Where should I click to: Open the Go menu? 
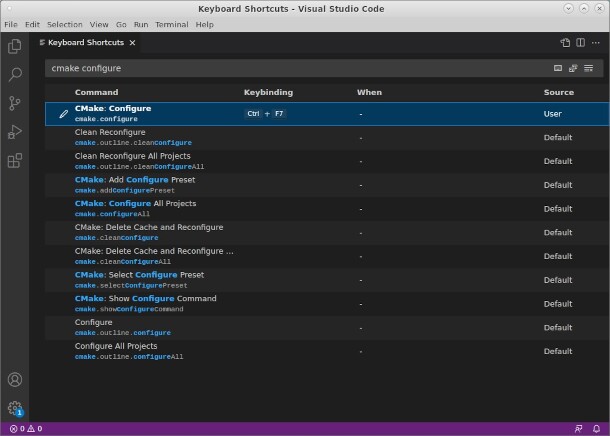(121, 25)
